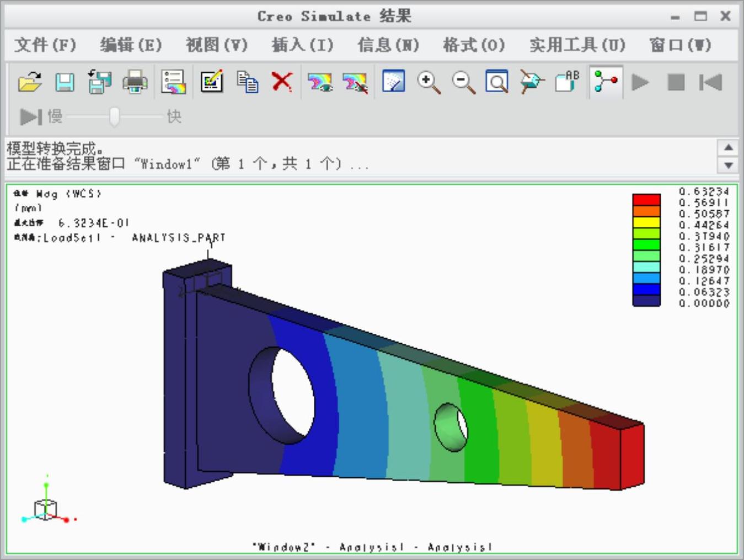
Task: Click the 模型转换完成 message line
Action: (x=55, y=148)
